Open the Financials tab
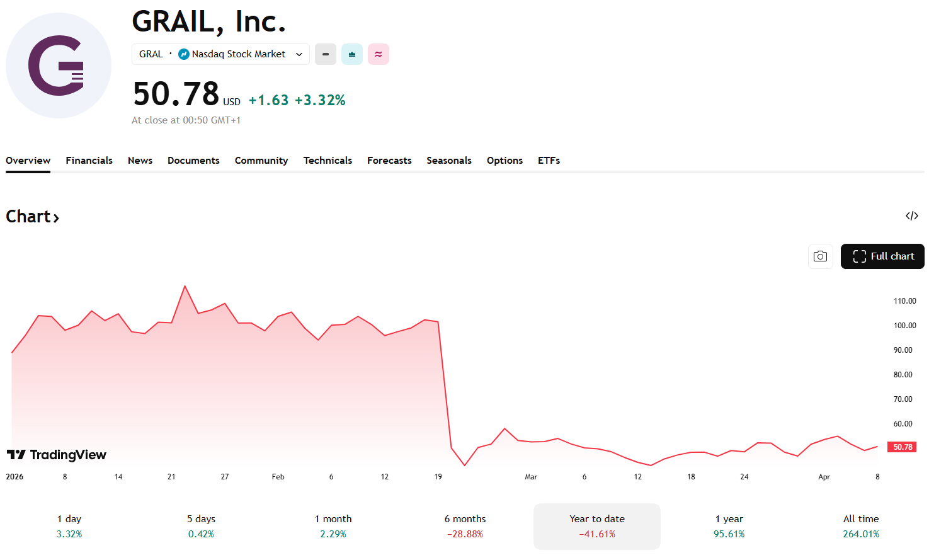 tap(89, 161)
